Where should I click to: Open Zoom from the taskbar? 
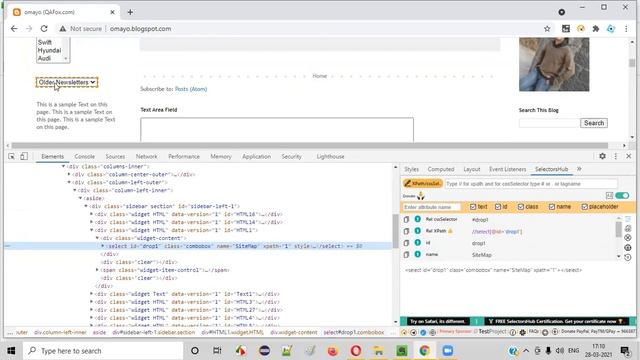447,351
